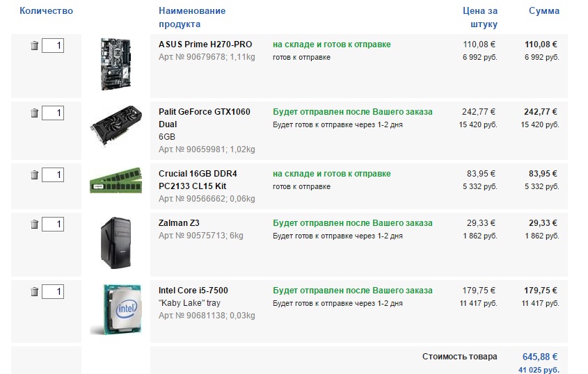The image size is (588, 374).
Task: Select quantity field for Palit GeForce GTX1060
Action: pyautogui.click(x=53, y=113)
